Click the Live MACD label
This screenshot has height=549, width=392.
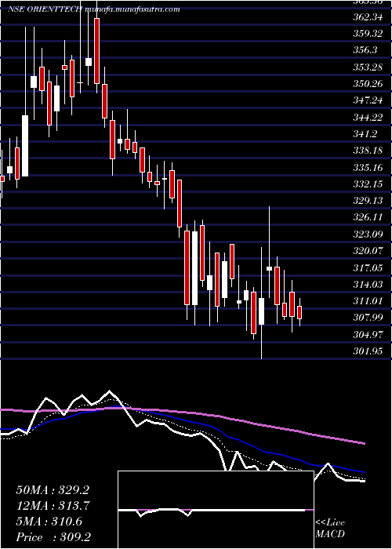(330, 529)
